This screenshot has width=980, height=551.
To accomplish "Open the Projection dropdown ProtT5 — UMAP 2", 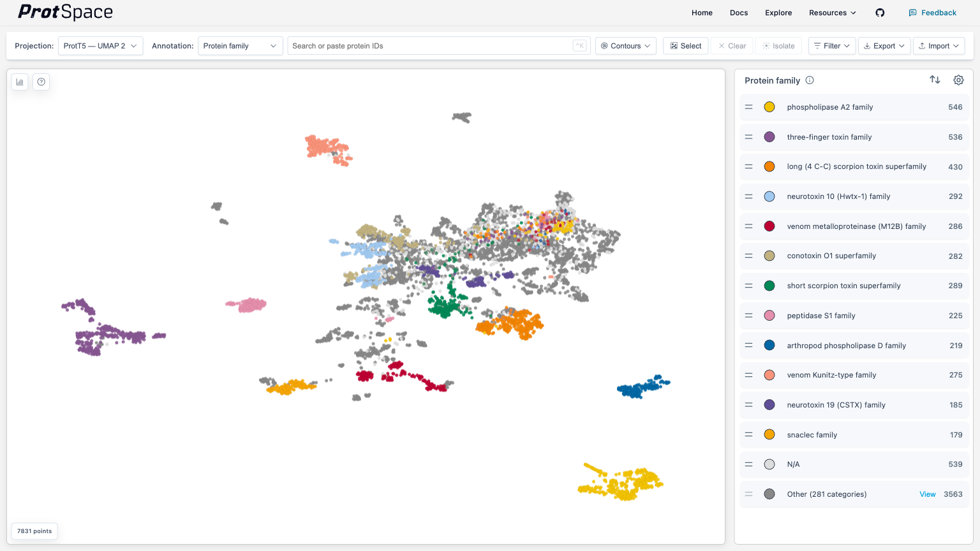I will tap(100, 46).
